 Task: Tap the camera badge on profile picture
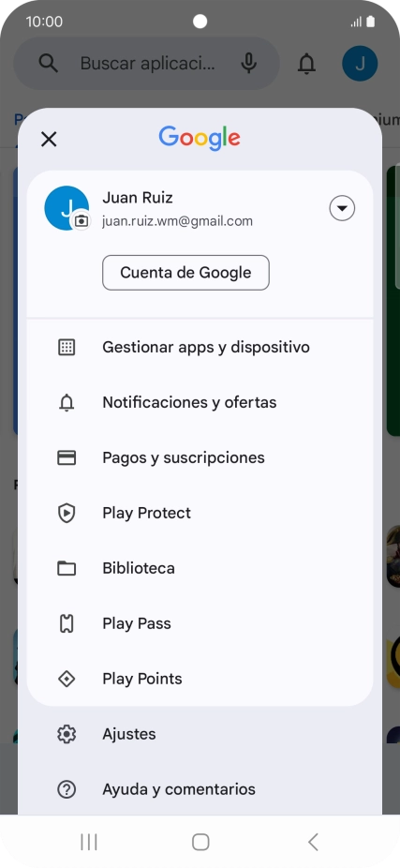pyautogui.click(x=81, y=221)
